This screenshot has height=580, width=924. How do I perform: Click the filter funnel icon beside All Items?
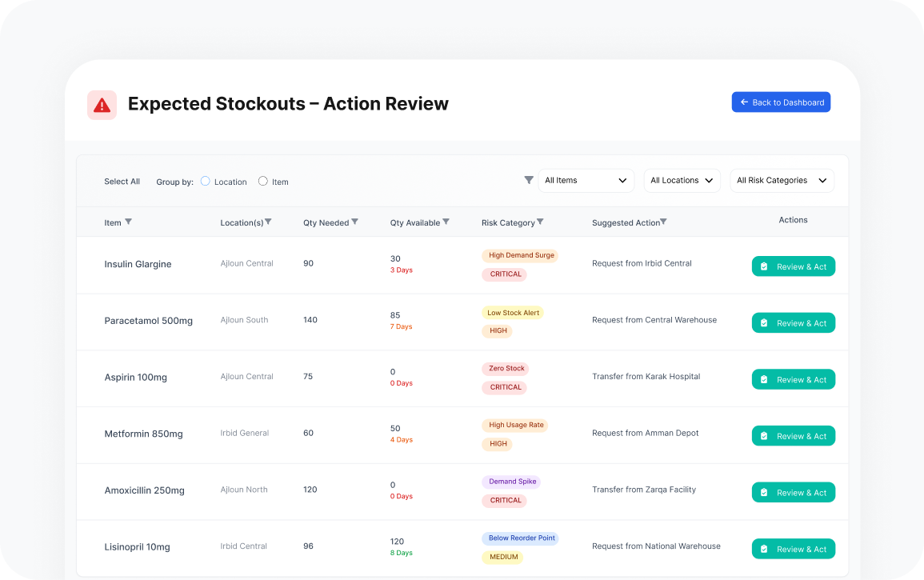click(528, 180)
